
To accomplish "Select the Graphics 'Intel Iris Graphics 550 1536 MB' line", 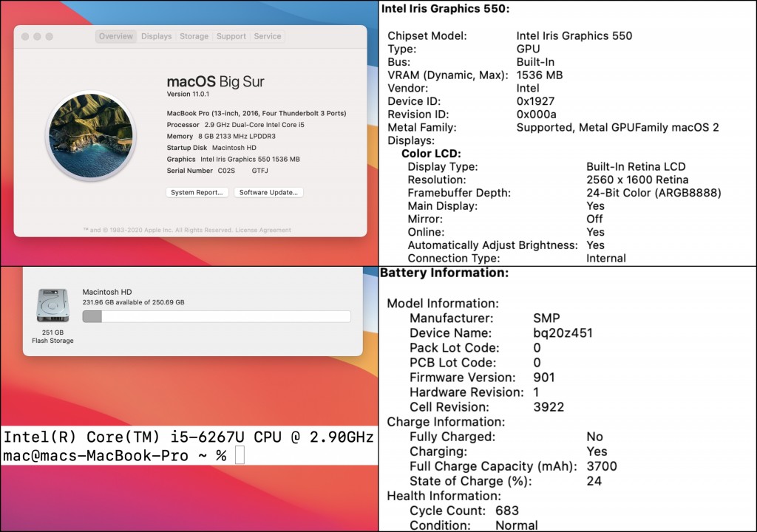I will click(x=233, y=160).
